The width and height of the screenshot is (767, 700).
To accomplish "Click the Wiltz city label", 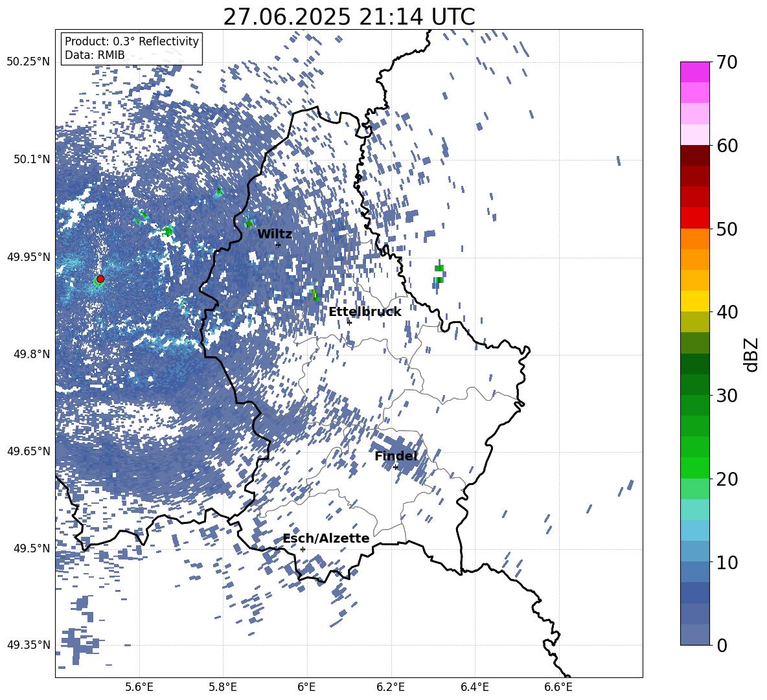I will click(x=275, y=234).
